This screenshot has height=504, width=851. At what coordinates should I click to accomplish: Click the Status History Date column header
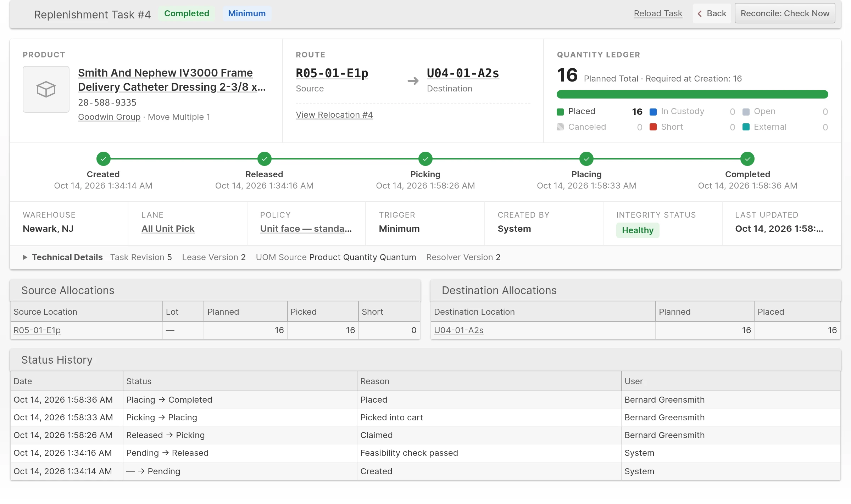point(67,381)
